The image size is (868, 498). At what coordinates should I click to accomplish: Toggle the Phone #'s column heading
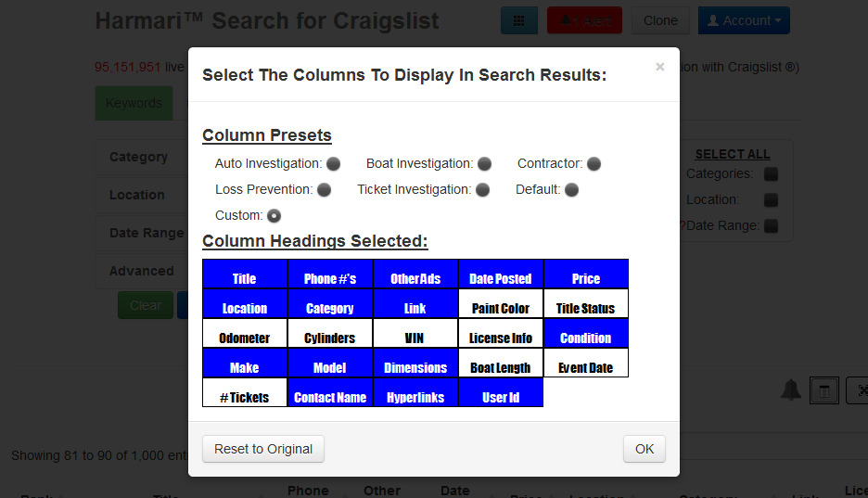pyautogui.click(x=330, y=275)
